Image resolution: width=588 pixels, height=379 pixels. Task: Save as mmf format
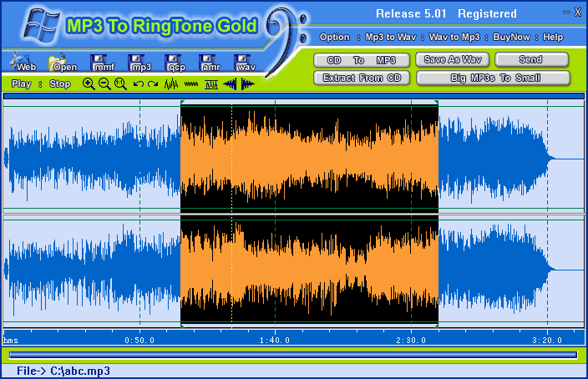coord(102,63)
